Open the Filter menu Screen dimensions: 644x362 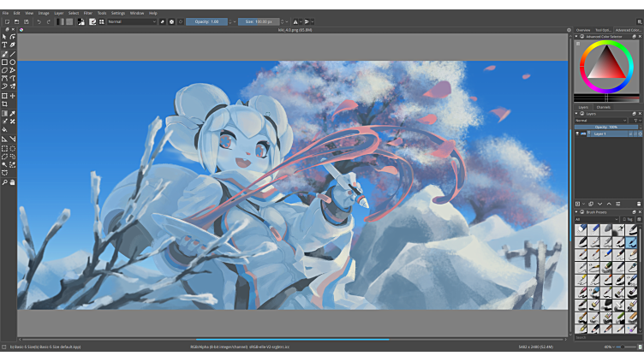click(x=88, y=13)
